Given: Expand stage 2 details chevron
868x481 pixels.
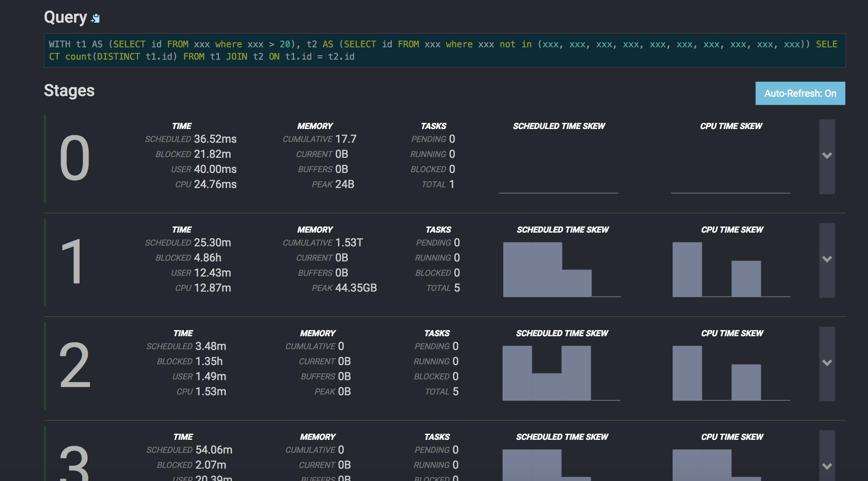Looking at the screenshot, I should tap(827, 363).
